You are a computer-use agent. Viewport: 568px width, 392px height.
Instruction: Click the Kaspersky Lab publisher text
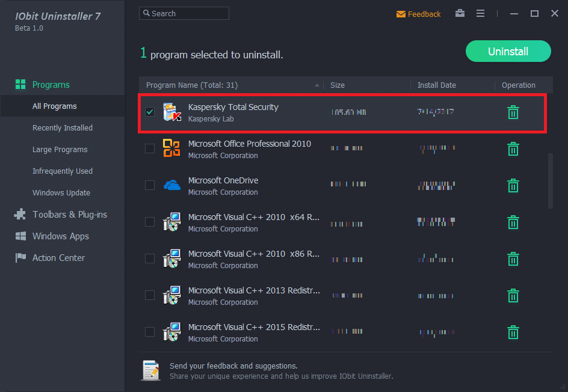211,118
